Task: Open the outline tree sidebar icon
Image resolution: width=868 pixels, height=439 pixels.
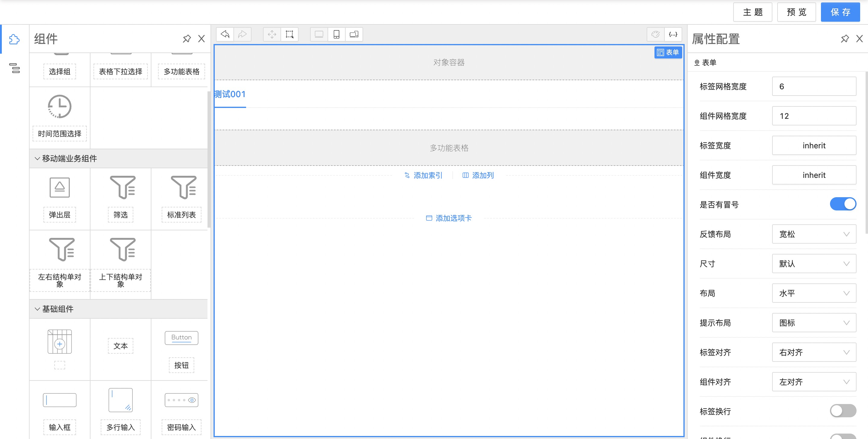Action: (x=14, y=68)
